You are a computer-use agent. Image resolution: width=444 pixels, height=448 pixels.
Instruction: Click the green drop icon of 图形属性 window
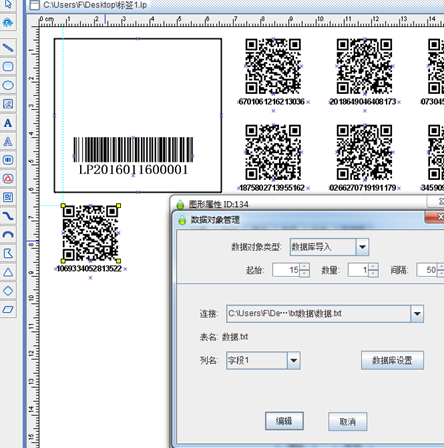[x=180, y=204]
